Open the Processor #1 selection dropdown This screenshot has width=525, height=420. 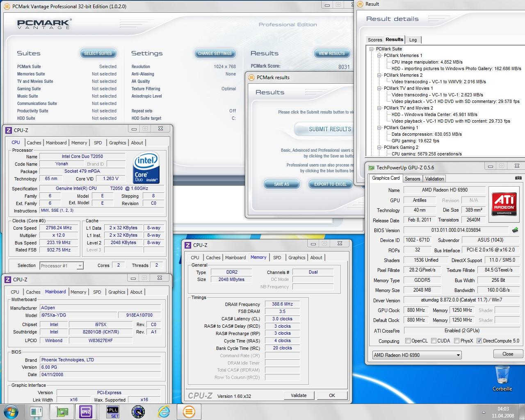point(61,266)
